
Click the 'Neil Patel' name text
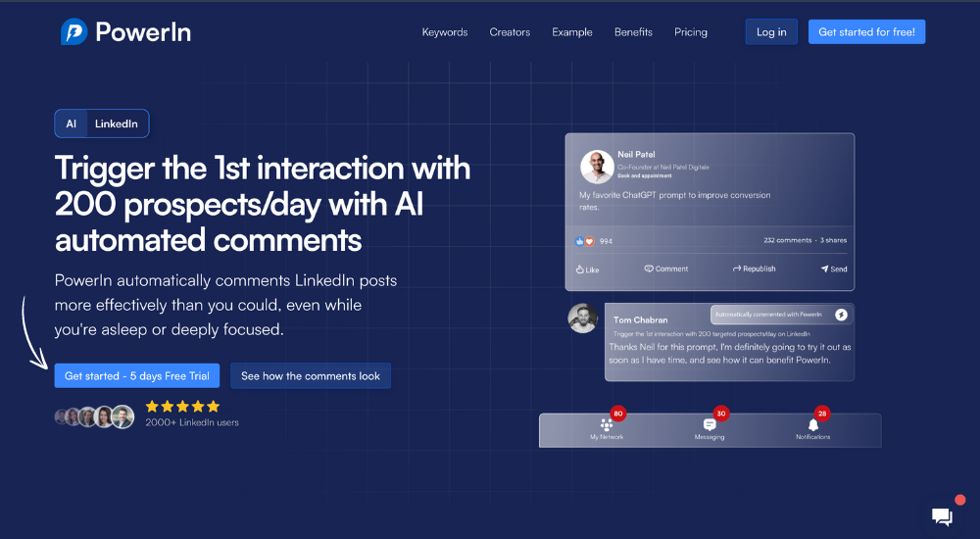[636, 155]
